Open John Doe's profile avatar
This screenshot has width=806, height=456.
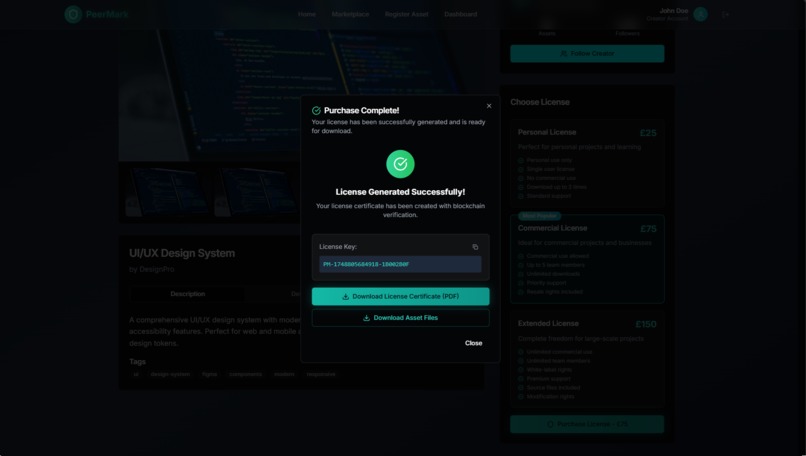700,14
